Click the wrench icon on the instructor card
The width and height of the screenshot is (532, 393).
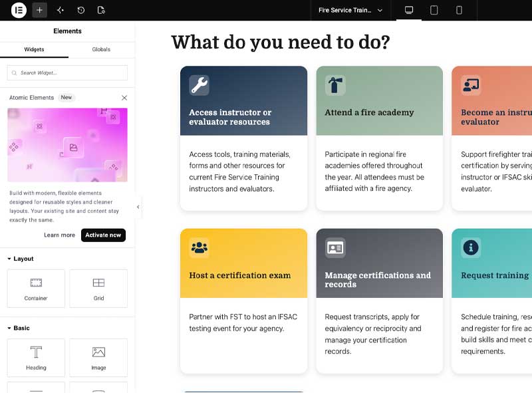click(199, 85)
